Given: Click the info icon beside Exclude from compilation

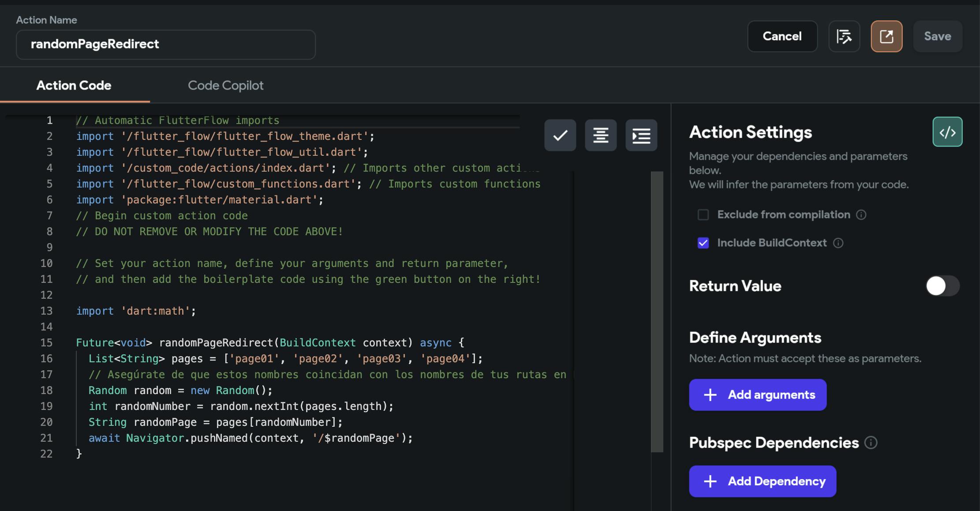Looking at the screenshot, I should (x=861, y=215).
